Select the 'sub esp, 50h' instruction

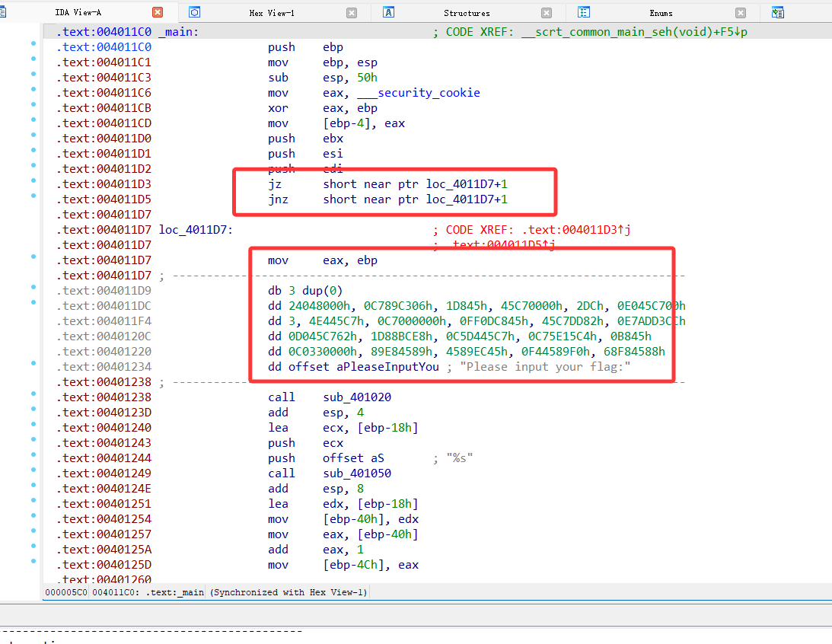click(323, 78)
